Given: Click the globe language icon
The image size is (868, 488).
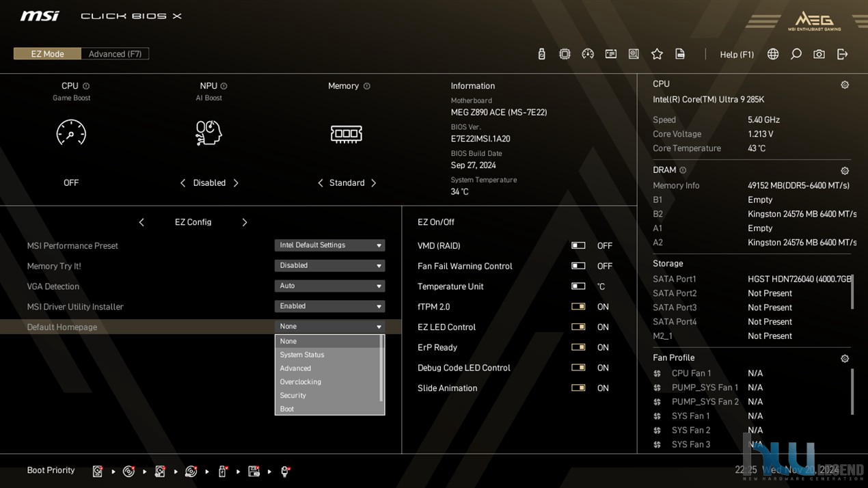Looking at the screenshot, I should tap(773, 54).
